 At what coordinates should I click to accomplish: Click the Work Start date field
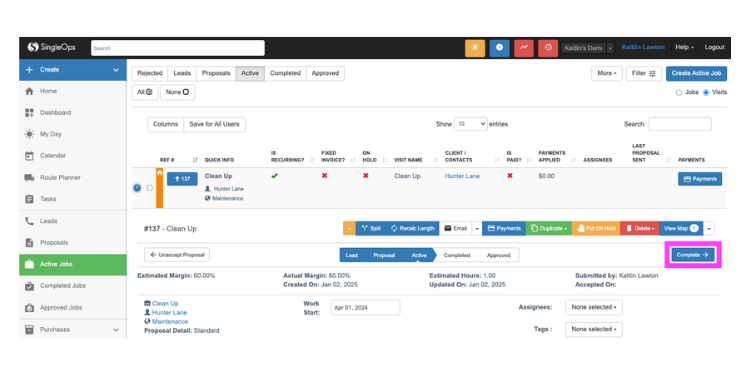click(365, 308)
